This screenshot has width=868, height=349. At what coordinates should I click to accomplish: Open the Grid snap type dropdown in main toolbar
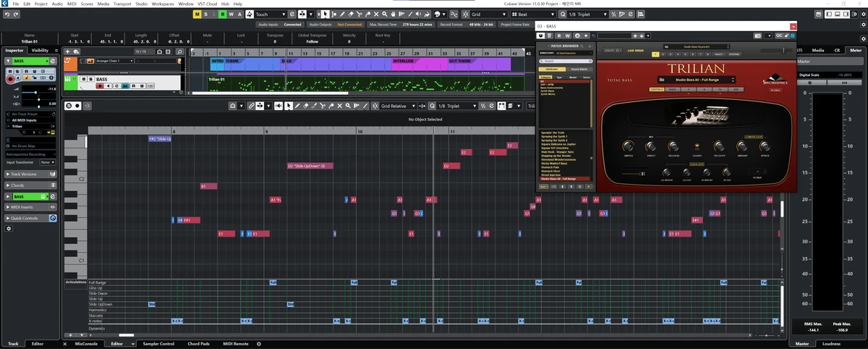tap(488, 14)
